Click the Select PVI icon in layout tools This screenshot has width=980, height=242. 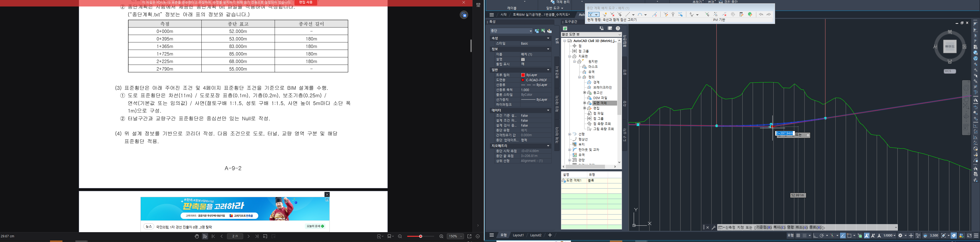point(707,15)
